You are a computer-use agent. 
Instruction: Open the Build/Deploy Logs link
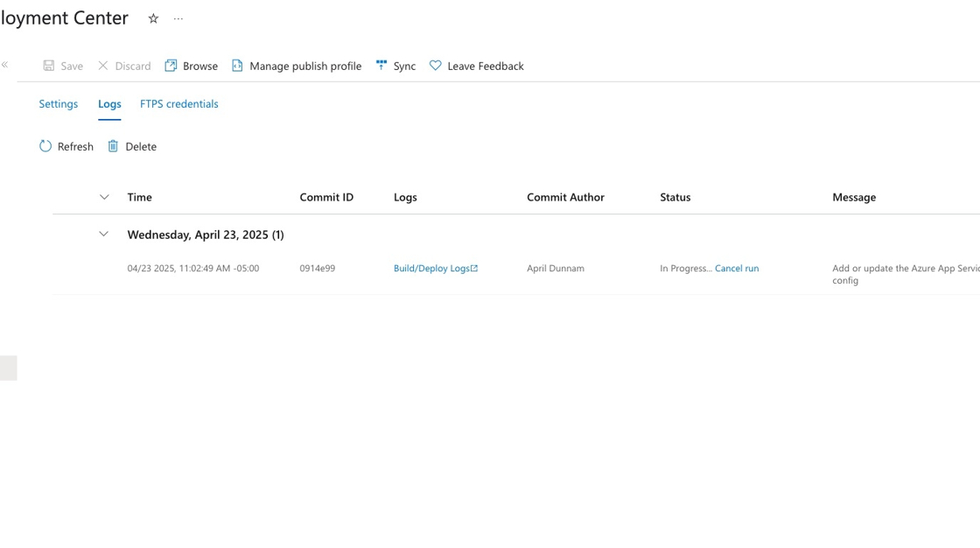click(x=436, y=268)
